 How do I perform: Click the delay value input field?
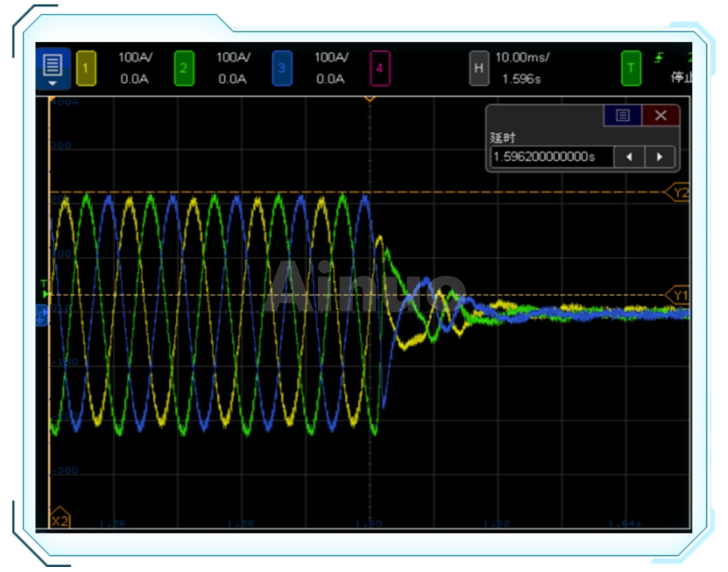(x=551, y=156)
